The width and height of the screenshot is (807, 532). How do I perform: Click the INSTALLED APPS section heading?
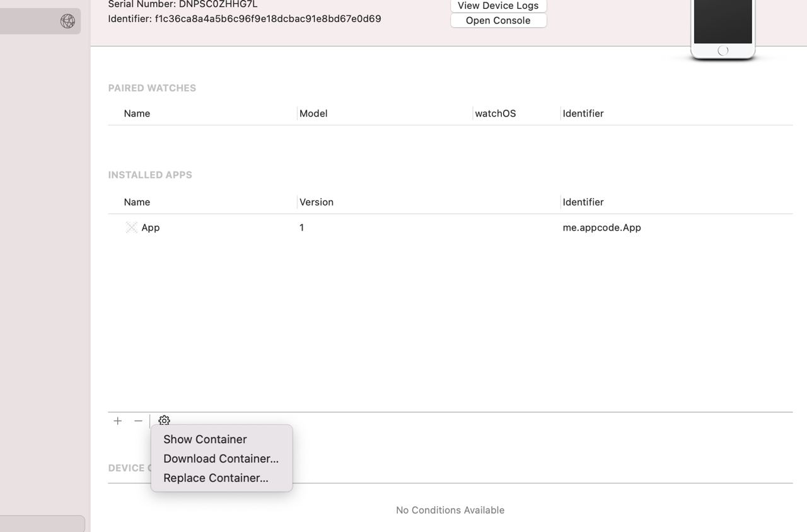150,175
